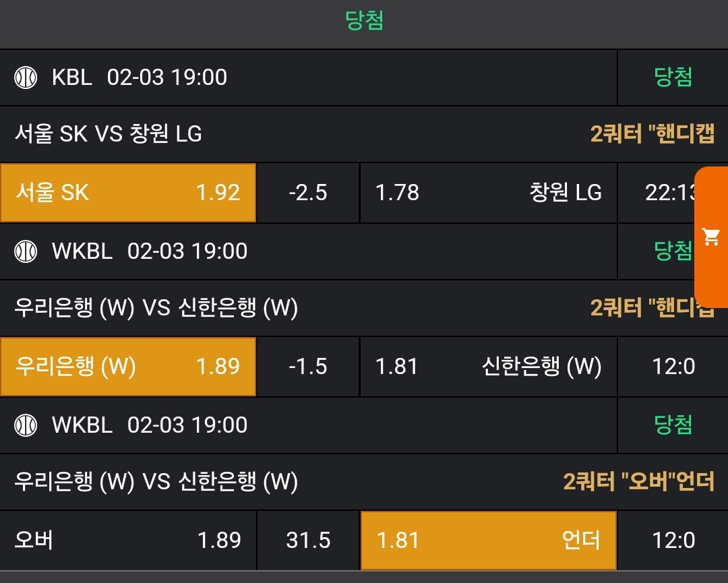Click the orange shopping cart icon
Image resolution: width=728 pixels, height=583 pixels.
711,237
